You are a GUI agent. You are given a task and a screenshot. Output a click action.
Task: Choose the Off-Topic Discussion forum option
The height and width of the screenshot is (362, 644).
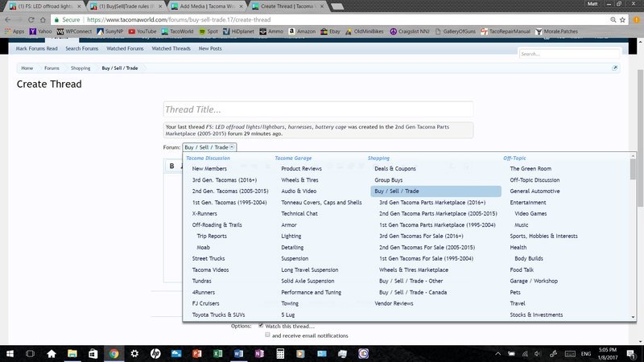(x=535, y=179)
